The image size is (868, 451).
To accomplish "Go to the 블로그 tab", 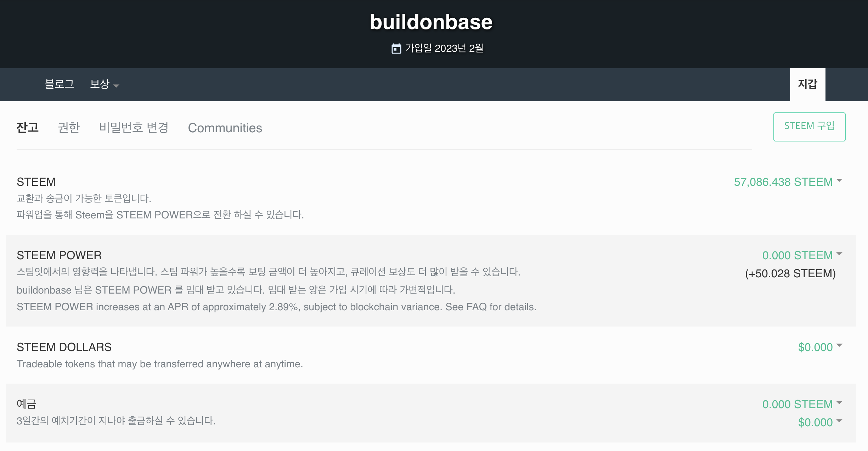I will pyautogui.click(x=60, y=84).
